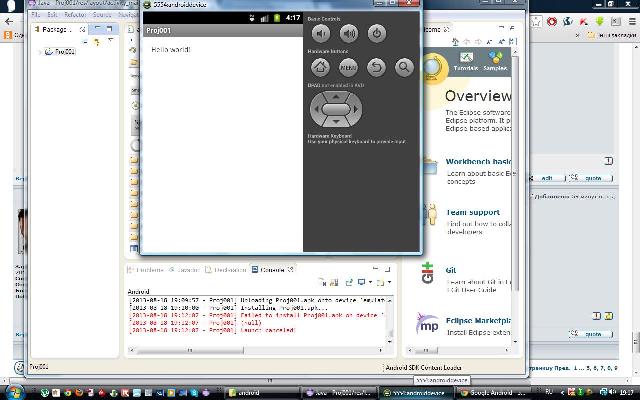Switch to Declaration tab
Screen dimensions: 640x400
(225, 270)
